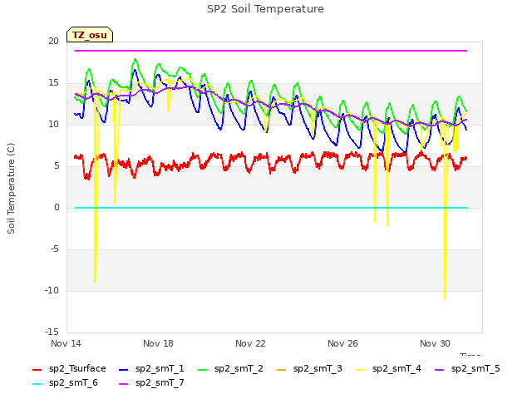Viewport: 532px width, 399px height.
Task: Click the 20 y-axis tick label
Action: [x=53, y=42]
